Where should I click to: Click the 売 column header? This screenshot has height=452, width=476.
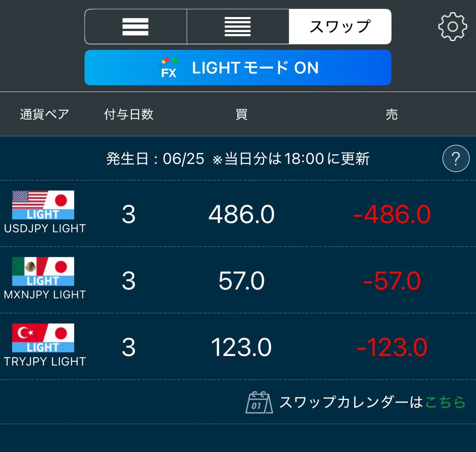(x=392, y=114)
